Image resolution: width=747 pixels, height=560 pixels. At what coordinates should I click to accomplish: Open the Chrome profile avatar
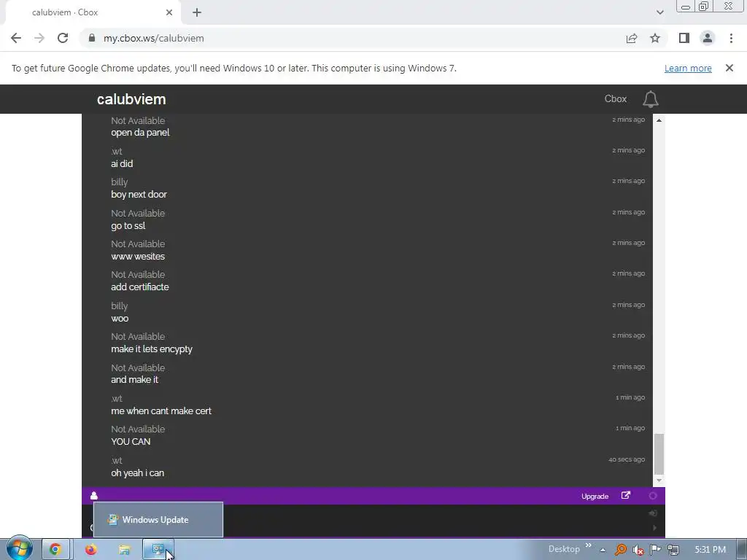(x=708, y=38)
